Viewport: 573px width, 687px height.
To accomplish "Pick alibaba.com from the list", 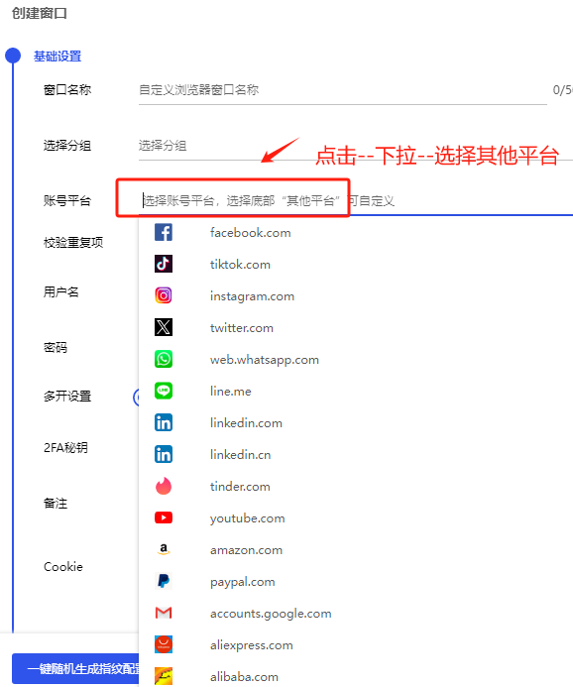I will click(244, 677).
